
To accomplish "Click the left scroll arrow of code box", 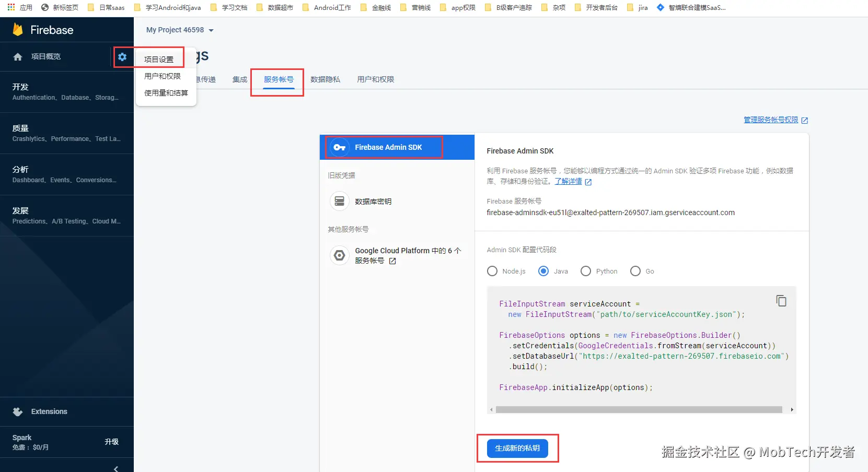I will 491,410.
